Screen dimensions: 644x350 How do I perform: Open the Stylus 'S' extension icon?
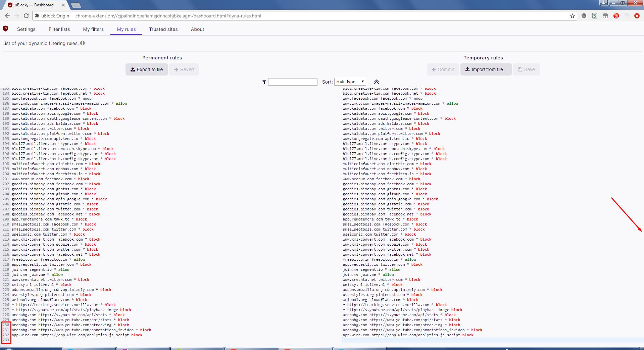(595, 16)
